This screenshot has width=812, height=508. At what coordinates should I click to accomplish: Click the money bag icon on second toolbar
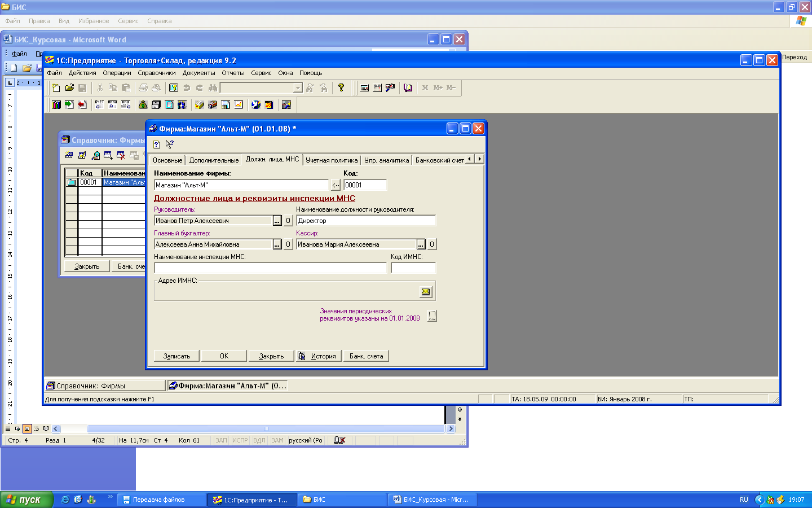click(x=143, y=104)
